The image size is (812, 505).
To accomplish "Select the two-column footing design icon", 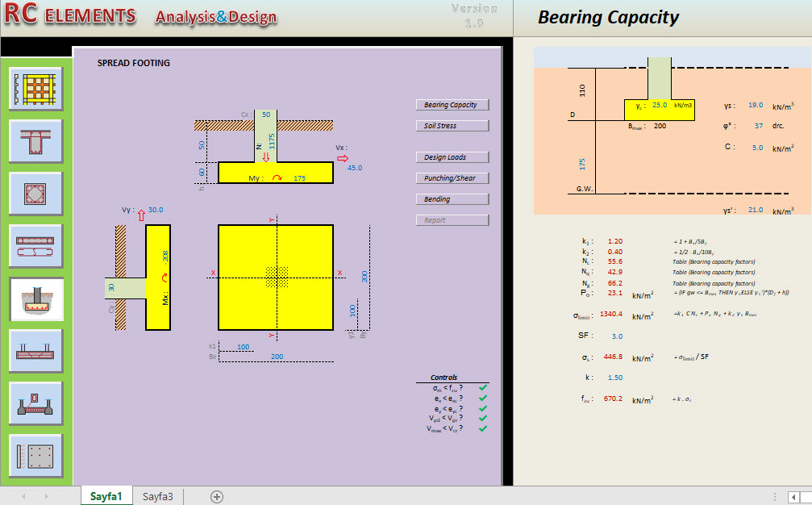I will click(x=36, y=403).
